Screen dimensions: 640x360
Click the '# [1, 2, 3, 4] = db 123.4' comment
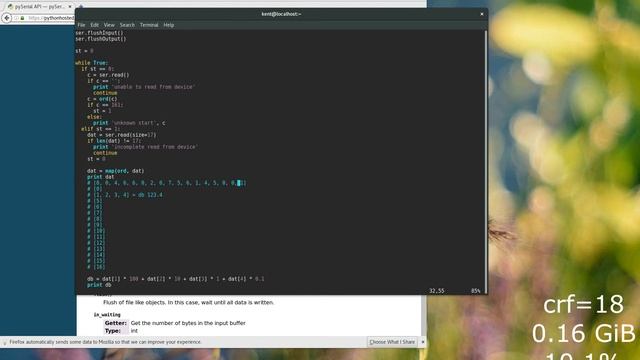(x=125, y=195)
